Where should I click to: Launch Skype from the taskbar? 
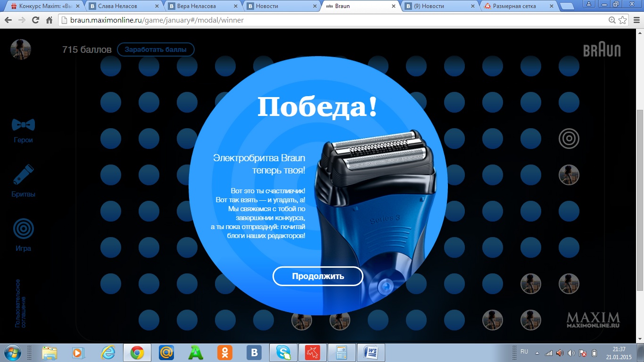pos(283,353)
